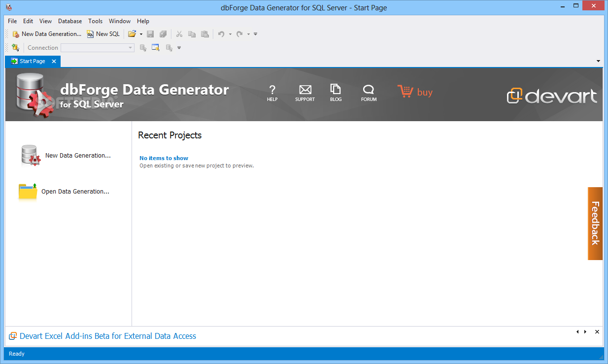Open connection toolbar options overflow arrow
The height and width of the screenshot is (364, 608).
179,48
